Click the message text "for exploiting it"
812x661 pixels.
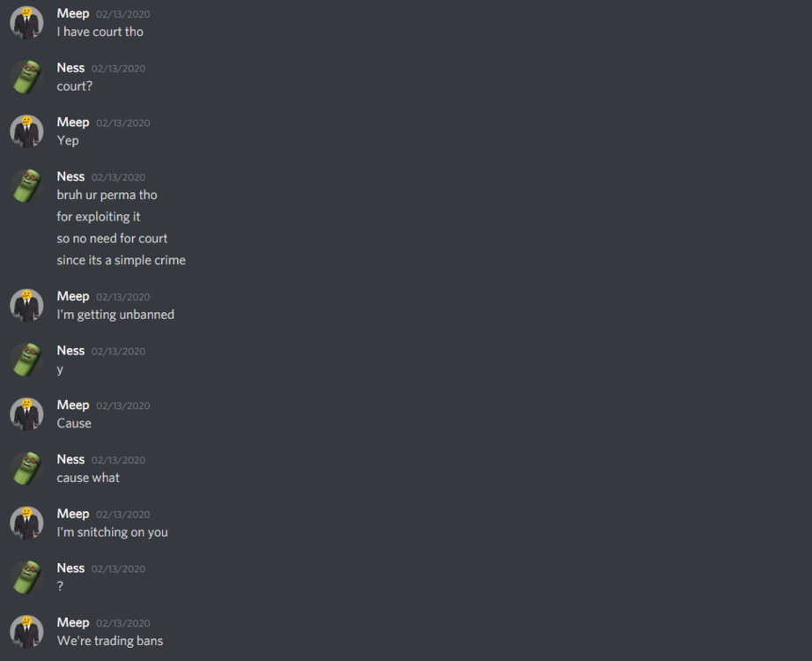point(99,217)
